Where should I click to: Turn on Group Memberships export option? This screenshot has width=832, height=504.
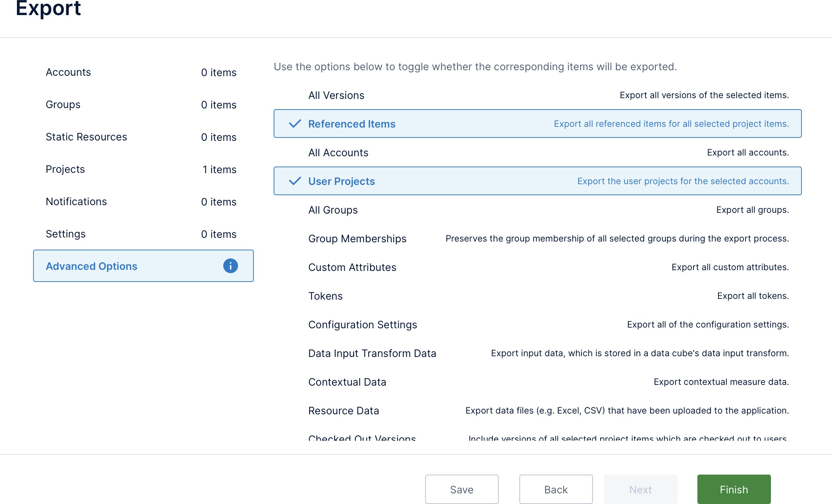(x=357, y=239)
